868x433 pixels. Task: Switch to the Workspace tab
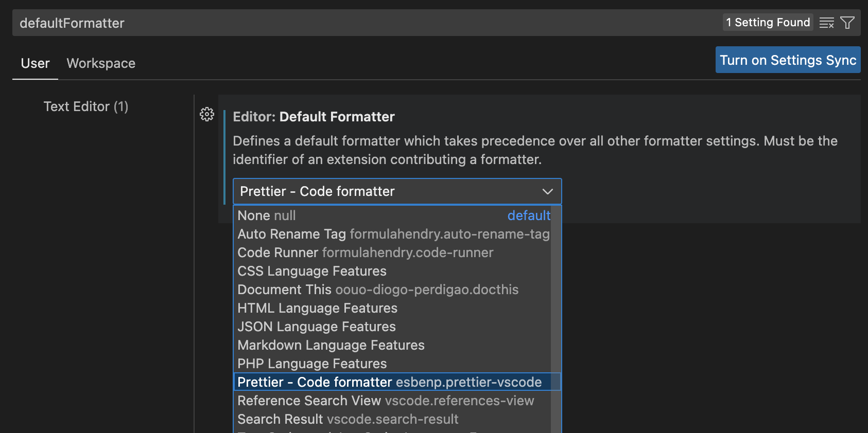pyautogui.click(x=101, y=63)
